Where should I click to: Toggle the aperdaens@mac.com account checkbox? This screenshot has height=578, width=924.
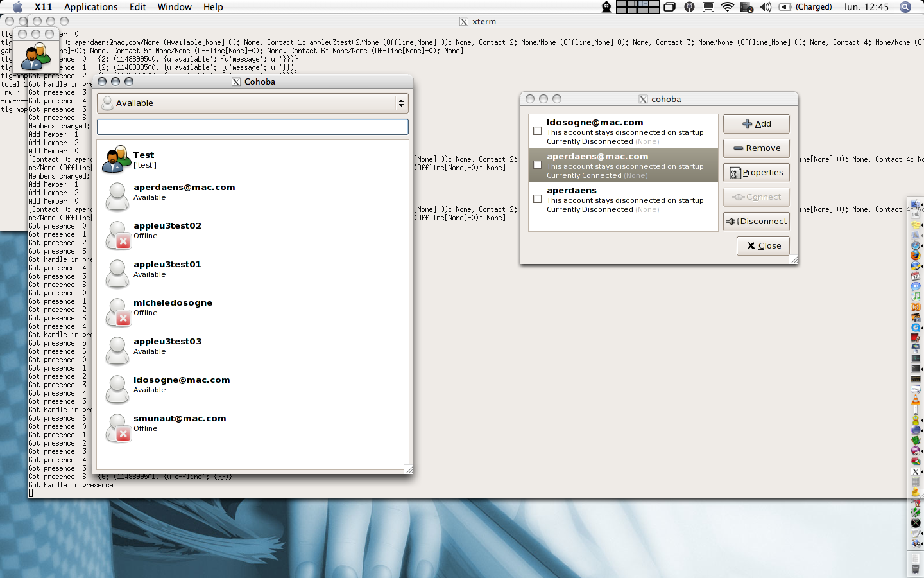click(x=538, y=165)
